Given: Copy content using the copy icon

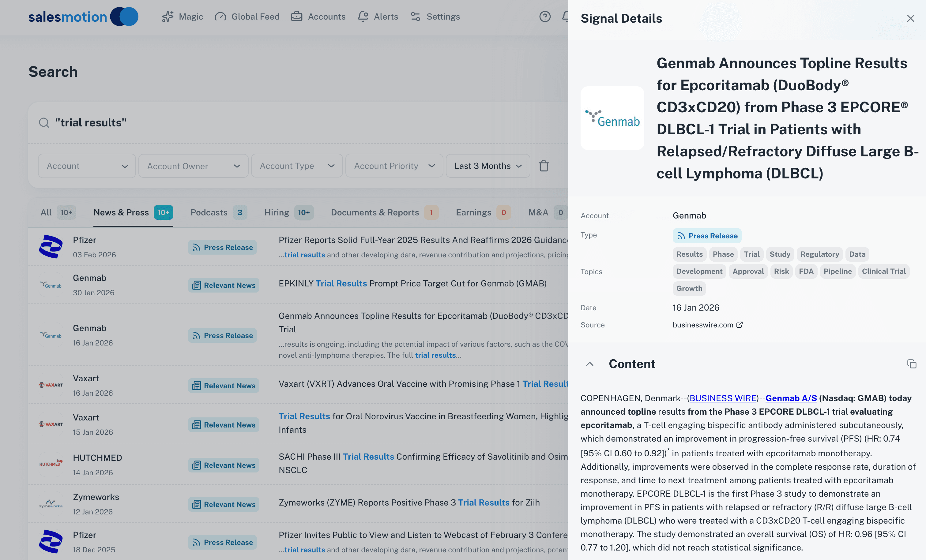Looking at the screenshot, I should [x=911, y=364].
